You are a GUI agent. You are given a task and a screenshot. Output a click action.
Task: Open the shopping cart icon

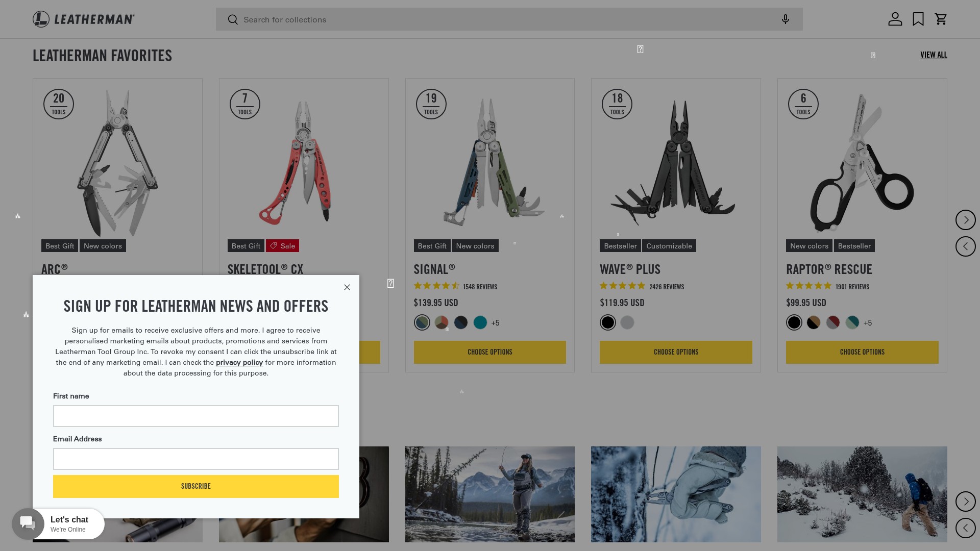pos(941,19)
